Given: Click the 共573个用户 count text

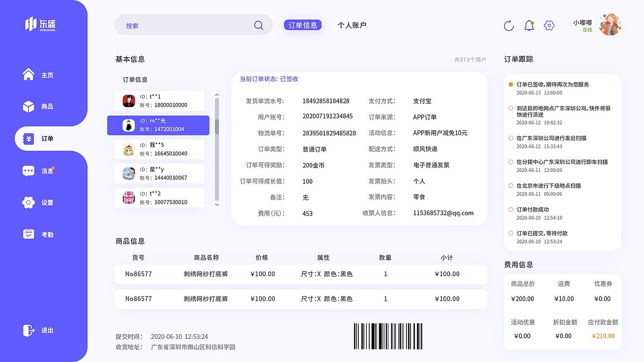Looking at the screenshot, I should 470,59.
